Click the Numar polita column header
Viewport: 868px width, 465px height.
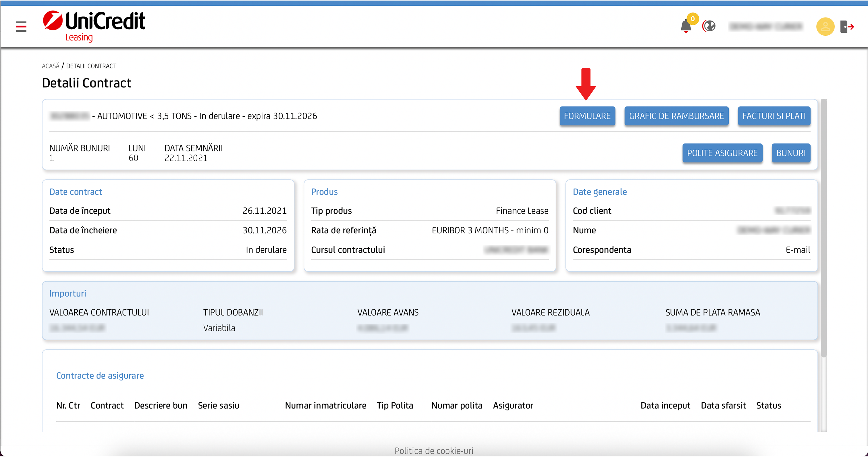click(x=457, y=406)
